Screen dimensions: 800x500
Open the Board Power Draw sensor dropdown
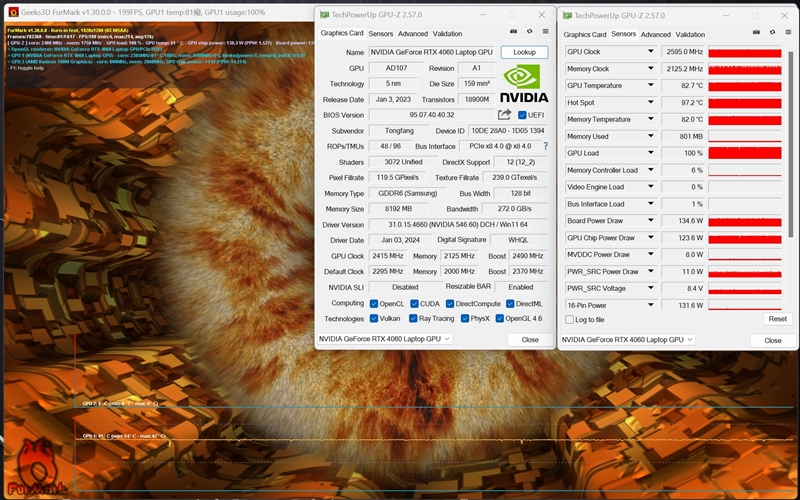tap(651, 220)
